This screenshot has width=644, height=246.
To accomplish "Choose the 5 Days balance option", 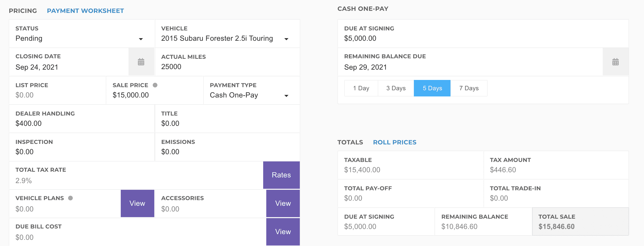I will 432,88.
